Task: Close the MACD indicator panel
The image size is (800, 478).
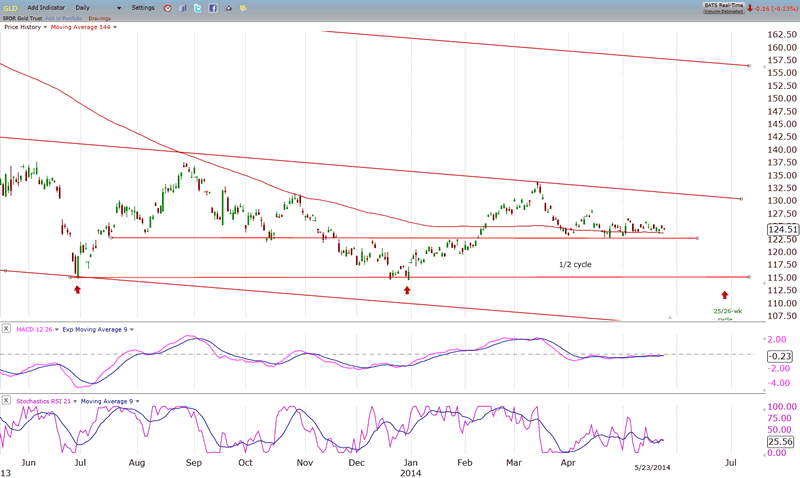Action: [7, 328]
